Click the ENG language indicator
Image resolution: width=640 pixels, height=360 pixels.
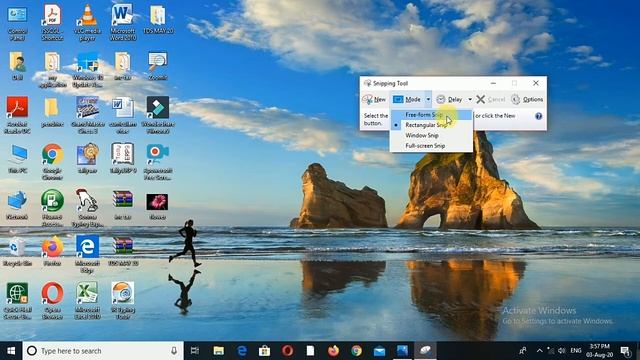coord(576,351)
